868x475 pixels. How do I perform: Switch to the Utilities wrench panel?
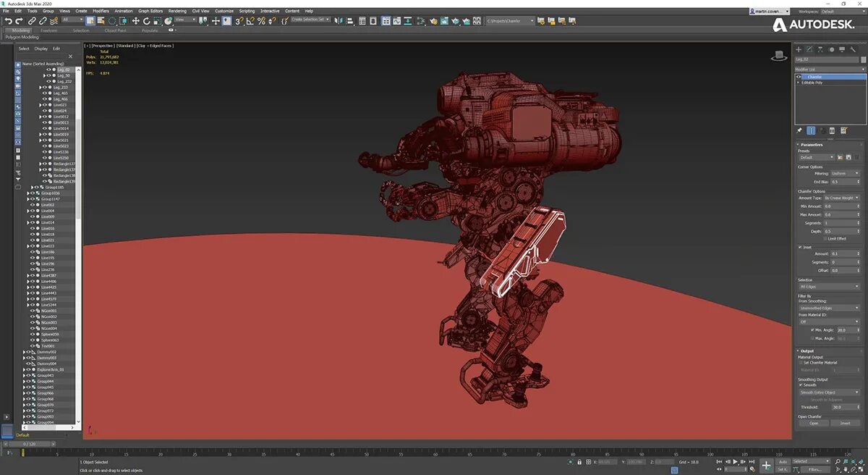(854, 49)
